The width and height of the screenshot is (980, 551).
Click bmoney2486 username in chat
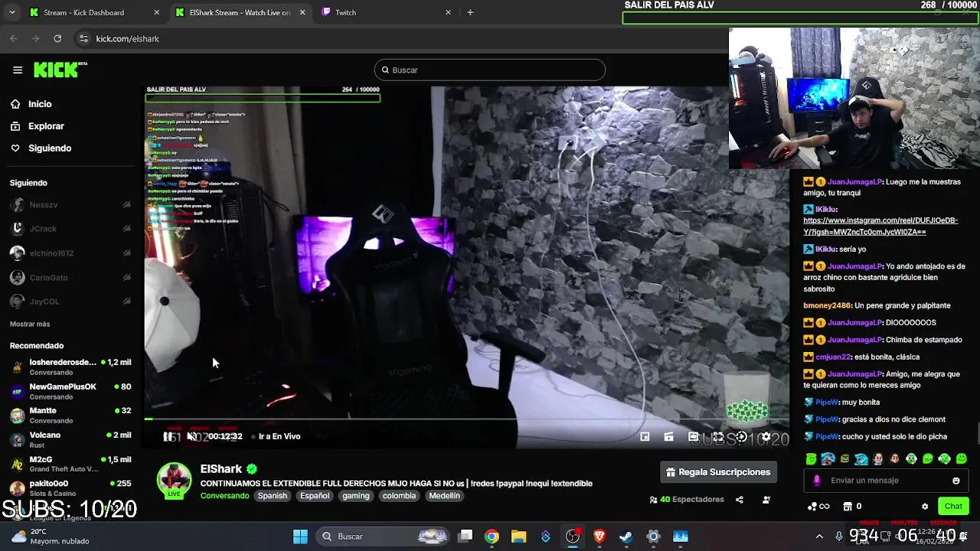coord(827,306)
